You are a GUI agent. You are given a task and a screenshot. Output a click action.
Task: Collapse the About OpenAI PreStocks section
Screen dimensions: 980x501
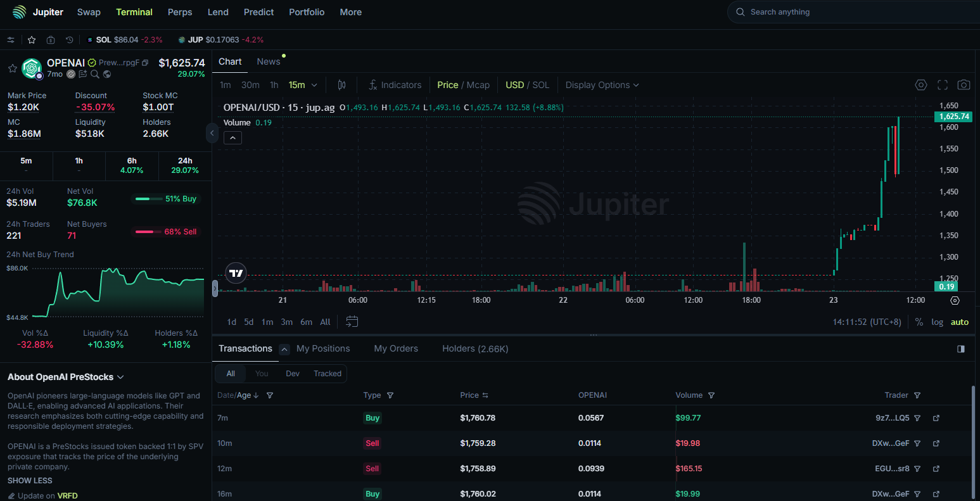click(x=120, y=377)
